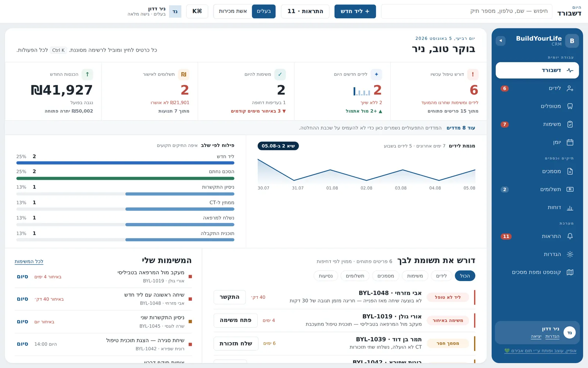Click the התראות bell icon in sidebar
588x368 pixels.
[570, 236]
